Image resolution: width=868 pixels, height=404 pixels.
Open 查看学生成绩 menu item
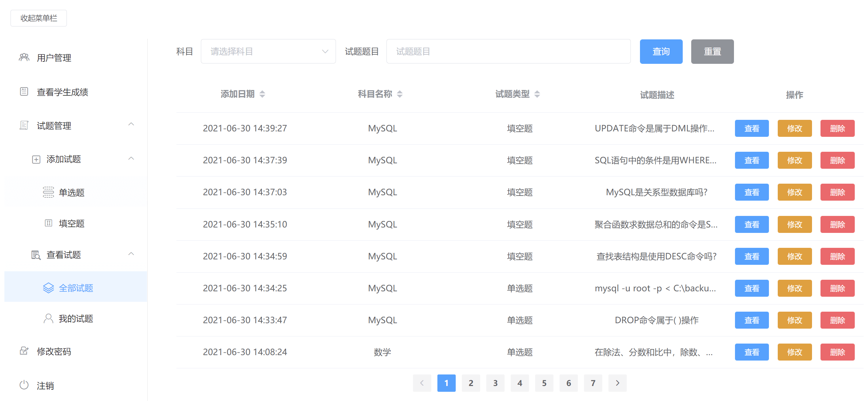point(76,92)
